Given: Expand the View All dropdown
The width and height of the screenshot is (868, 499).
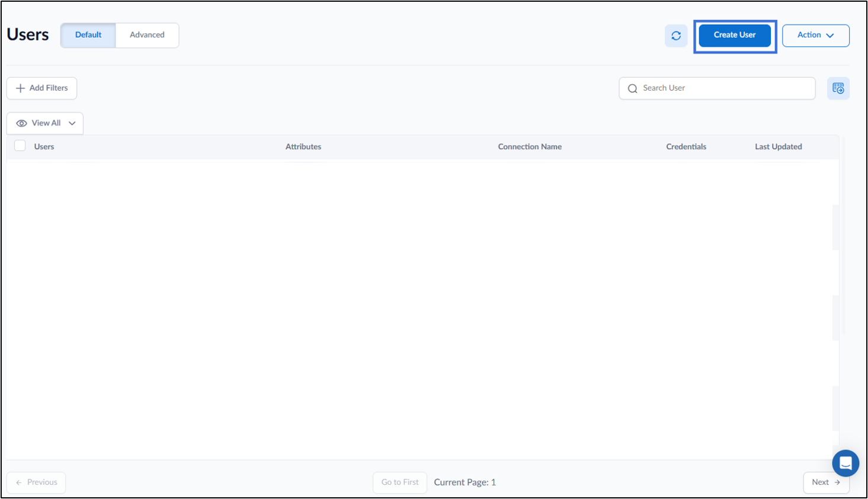Looking at the screenshot, I should [45, 123].
